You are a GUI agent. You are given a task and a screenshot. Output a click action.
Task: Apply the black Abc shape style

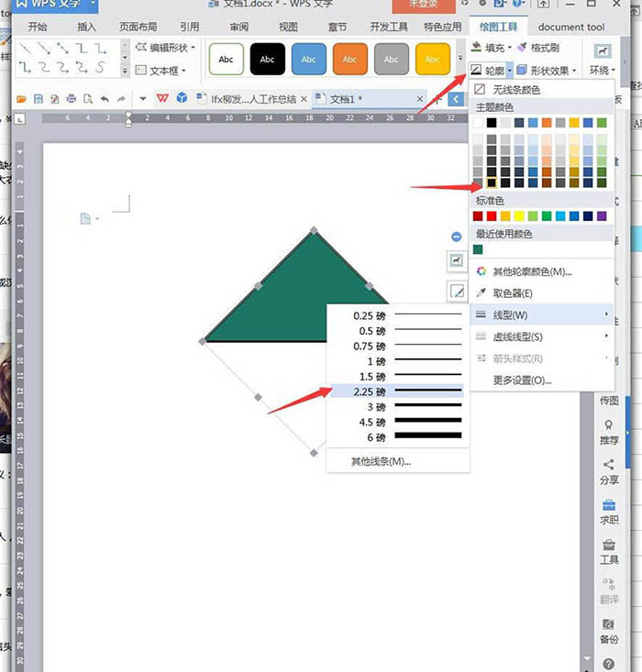[267, 59]
